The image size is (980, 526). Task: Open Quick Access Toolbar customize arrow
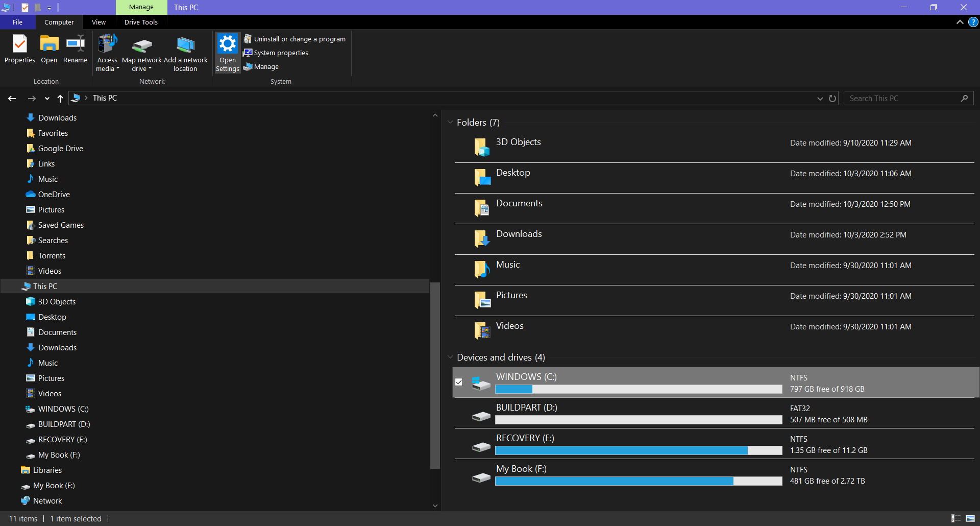pos(49,8)
